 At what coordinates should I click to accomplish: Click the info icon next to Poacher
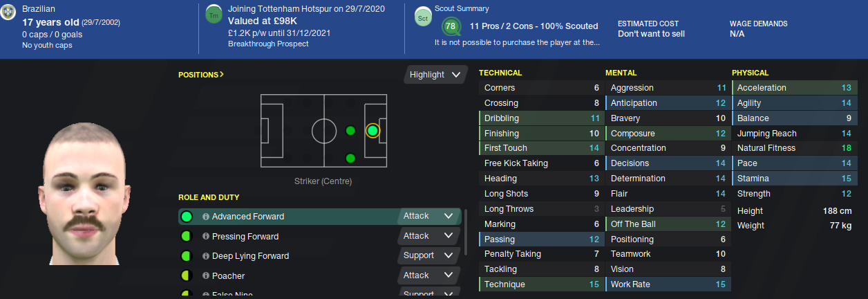(206, 276)
